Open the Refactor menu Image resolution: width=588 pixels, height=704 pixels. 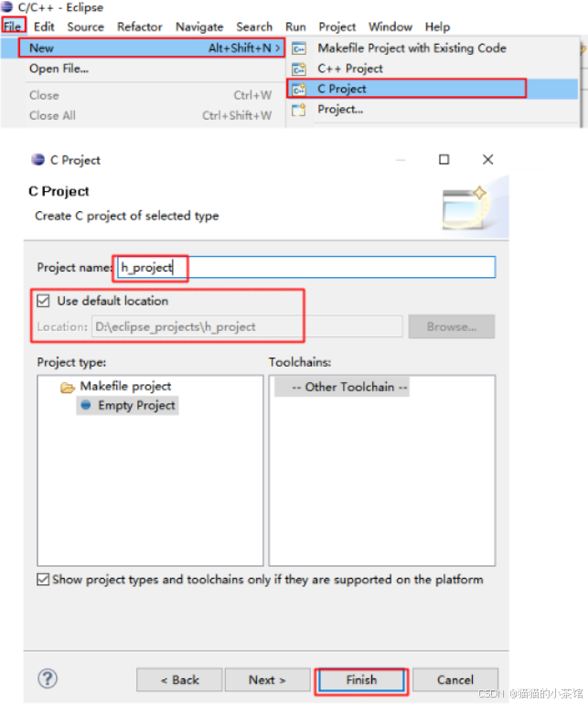140,27
